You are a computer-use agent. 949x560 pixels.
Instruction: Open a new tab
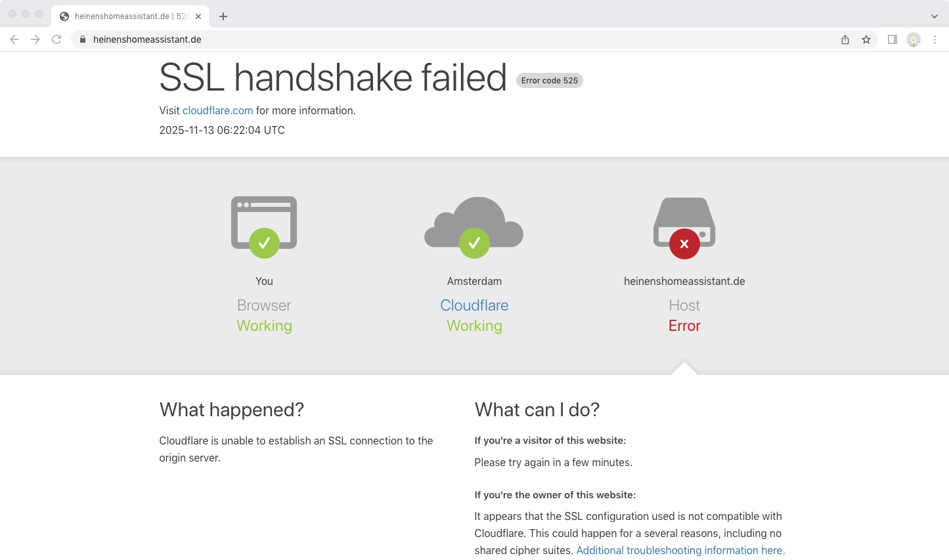(223, 16)
